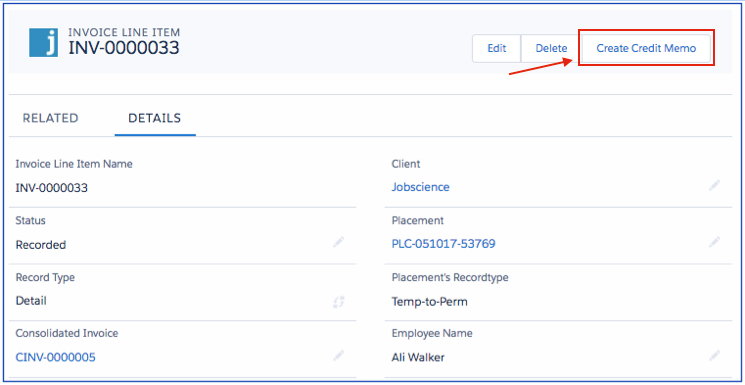Image resolution: width=745 pixels, height=385 pixels.
Task: Click the Edit button
Action: (x=497, y=48)
